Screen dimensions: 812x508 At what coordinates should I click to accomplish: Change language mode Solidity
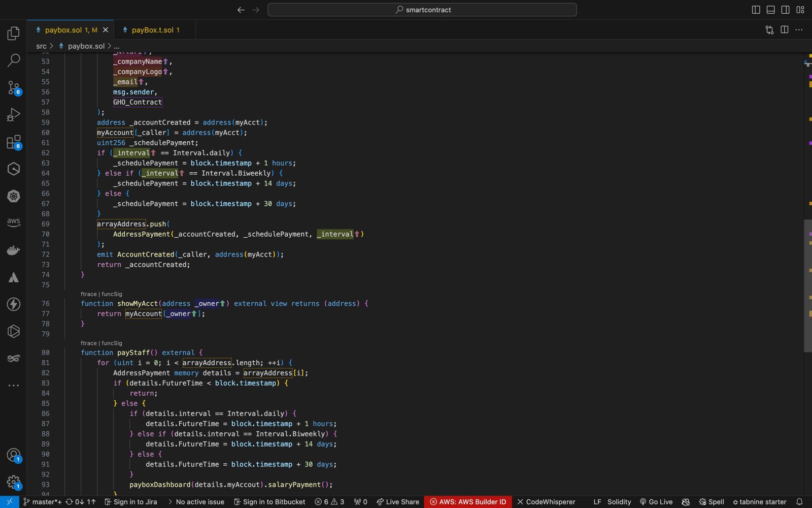(619, 502)
